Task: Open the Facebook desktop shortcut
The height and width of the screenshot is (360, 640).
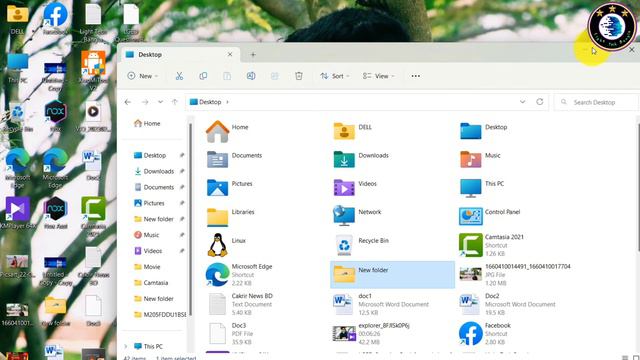Action: click(55, 18)
